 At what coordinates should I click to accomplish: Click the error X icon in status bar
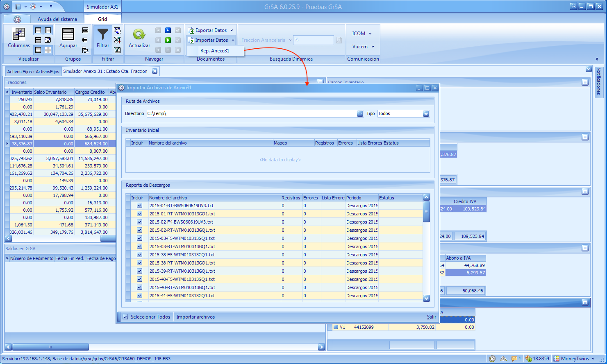point(492,359)
